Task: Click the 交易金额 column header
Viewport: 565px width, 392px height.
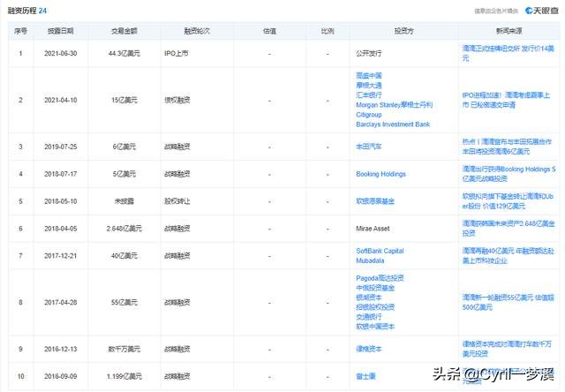Action: (124, 31)
